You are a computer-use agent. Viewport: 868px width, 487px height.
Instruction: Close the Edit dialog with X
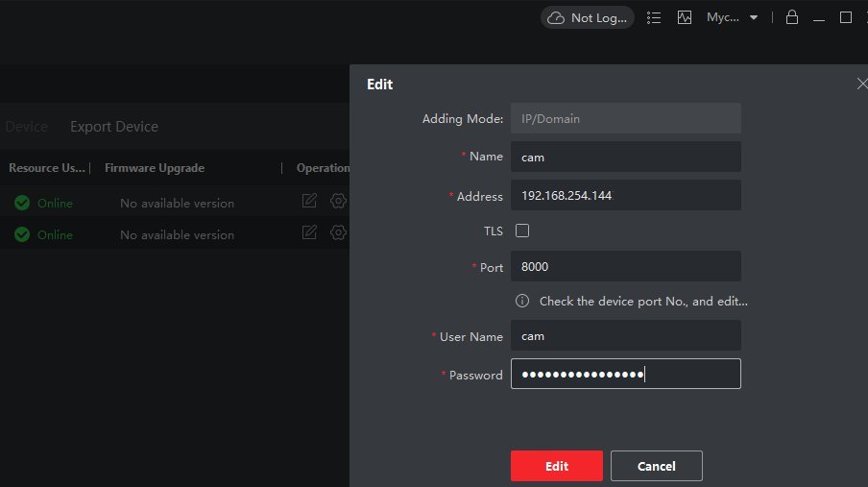coord(861,85)
